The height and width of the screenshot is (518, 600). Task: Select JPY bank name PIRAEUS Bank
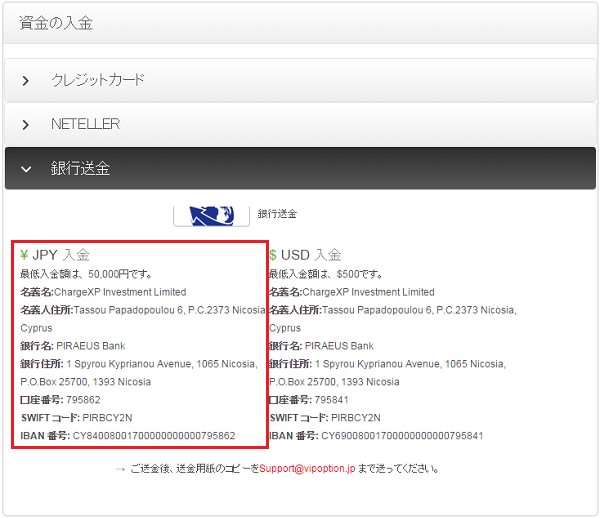click(x=91, y=346)
